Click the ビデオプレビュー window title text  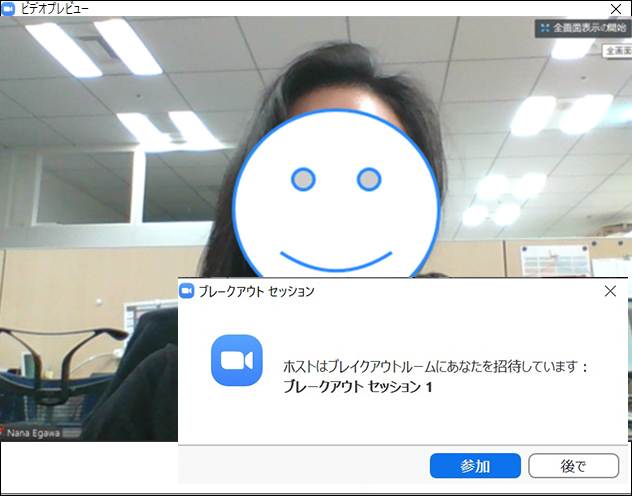tap(55, 8)
